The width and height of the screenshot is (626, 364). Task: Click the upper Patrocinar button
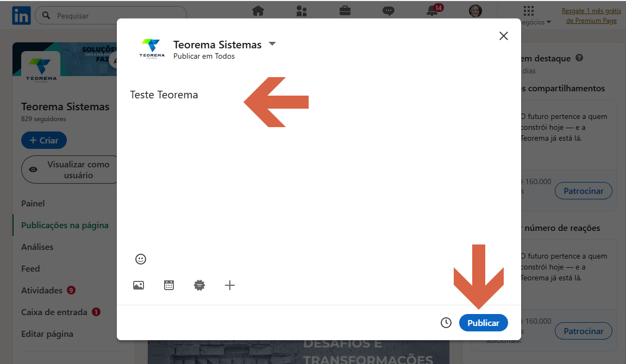[583, 191]
